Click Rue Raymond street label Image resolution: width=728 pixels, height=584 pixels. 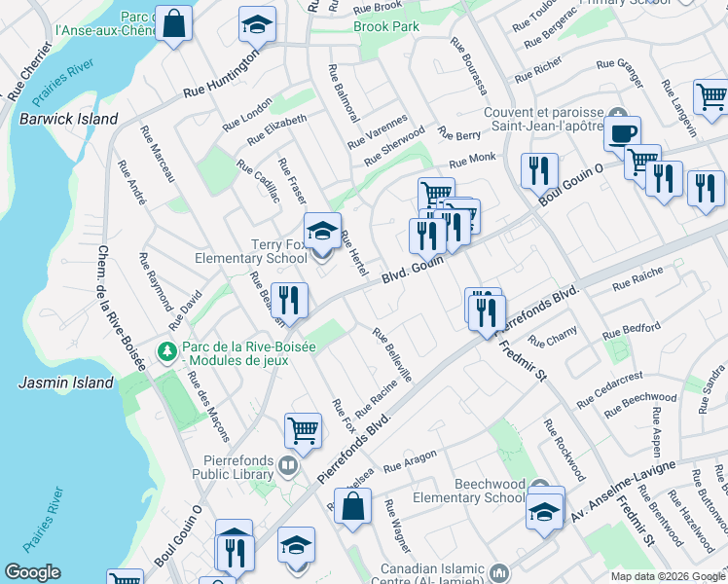(156, 282)
